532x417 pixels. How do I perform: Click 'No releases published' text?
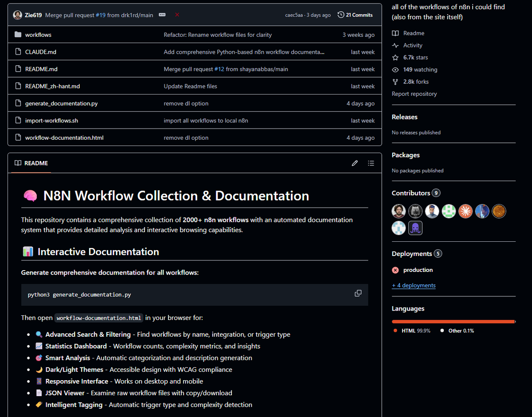click(416, 133)
